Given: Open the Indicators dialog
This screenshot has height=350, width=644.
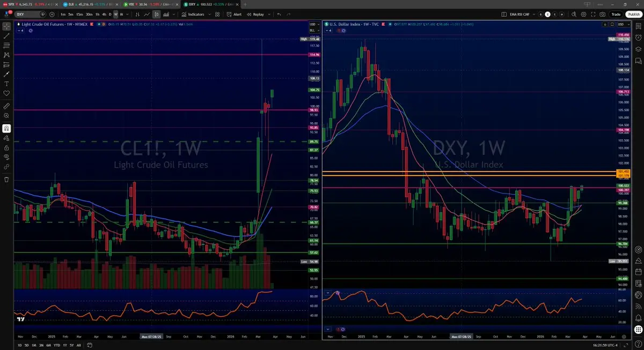Looking at the screenshot, I should pyautogui.click(x=192, y=14).
